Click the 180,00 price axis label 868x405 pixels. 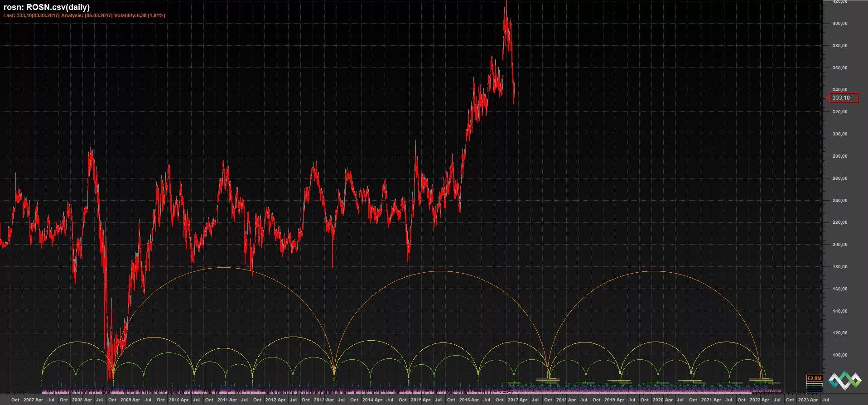coord(839,267)
